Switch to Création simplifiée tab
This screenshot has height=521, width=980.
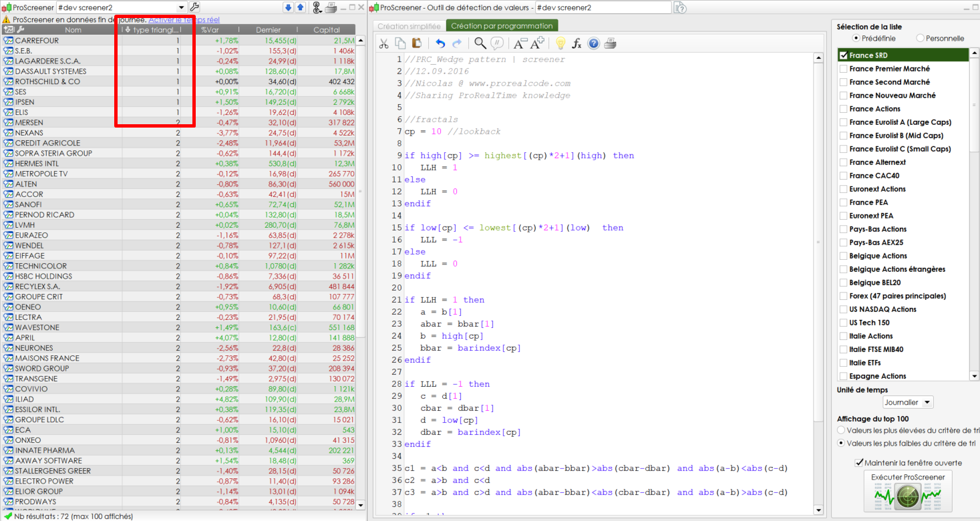(x=409, y=26)
